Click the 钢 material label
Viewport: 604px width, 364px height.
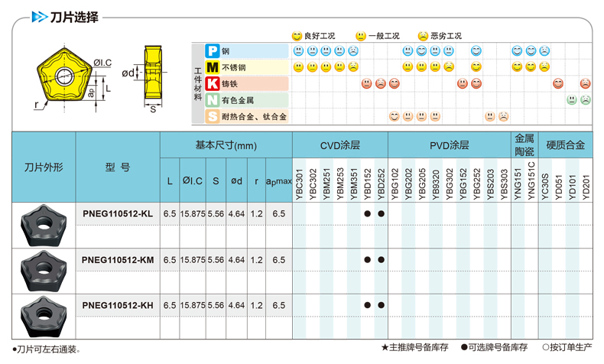click(x=226, y=51)
